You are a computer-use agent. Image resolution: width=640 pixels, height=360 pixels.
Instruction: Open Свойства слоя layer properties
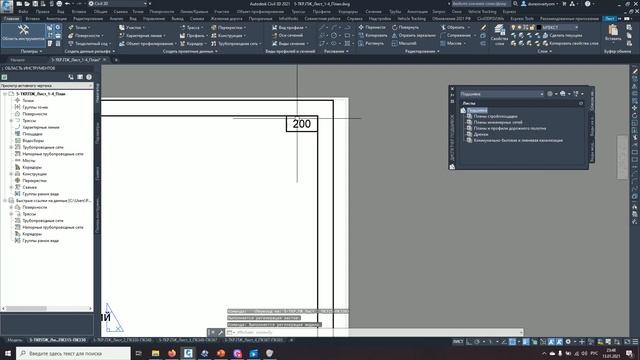point(499,35)
